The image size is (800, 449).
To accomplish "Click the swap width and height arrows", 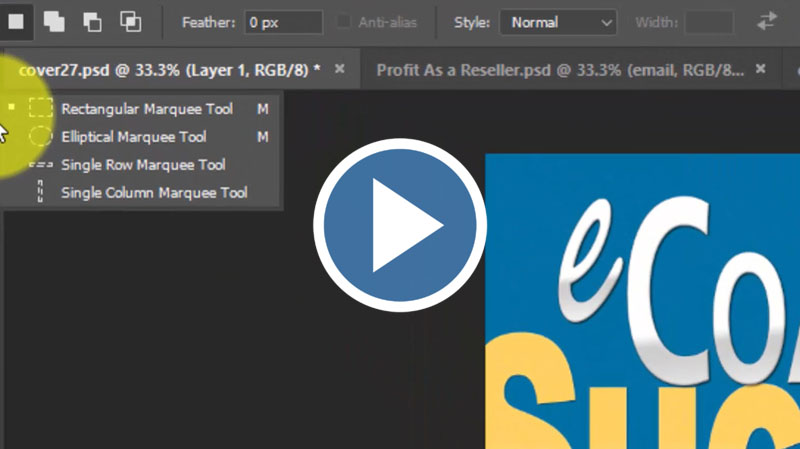I will 768,21.
